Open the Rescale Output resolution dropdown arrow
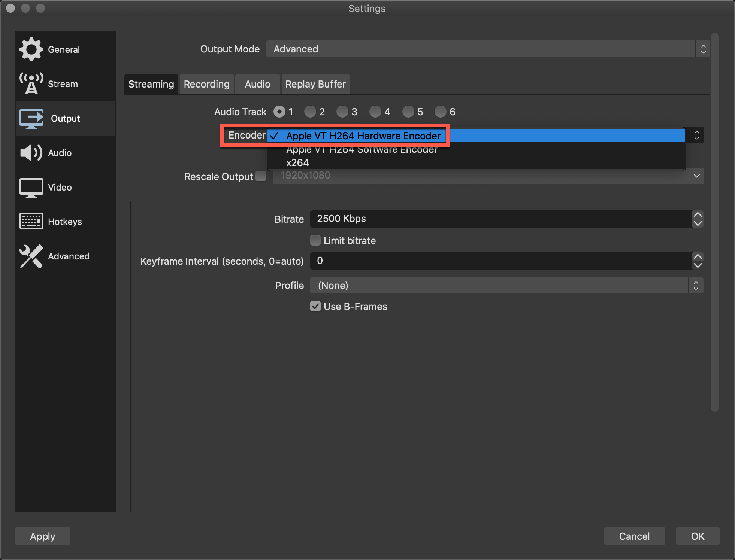Screen dimensions: 735x560 (696, 176)
